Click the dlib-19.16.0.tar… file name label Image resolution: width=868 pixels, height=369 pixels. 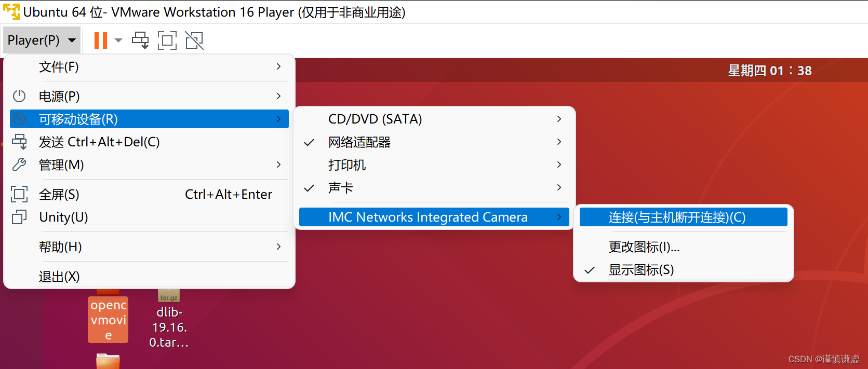pos(169,327)
